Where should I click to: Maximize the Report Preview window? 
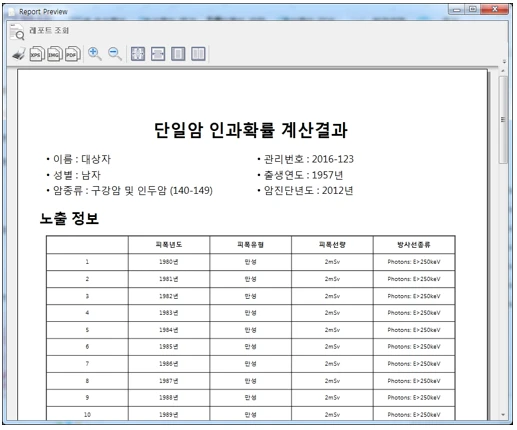point(473,9)
